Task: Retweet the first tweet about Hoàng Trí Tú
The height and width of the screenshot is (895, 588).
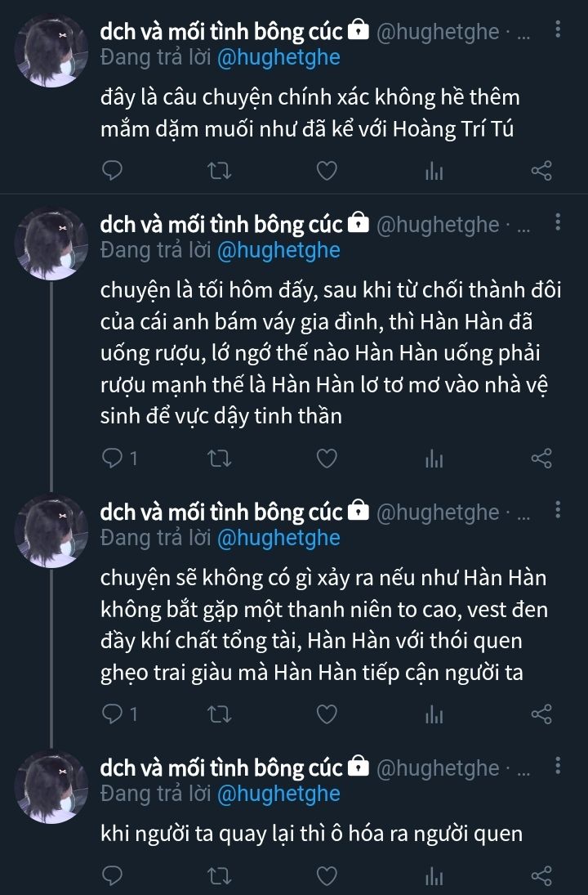Action: click(220, 171)
